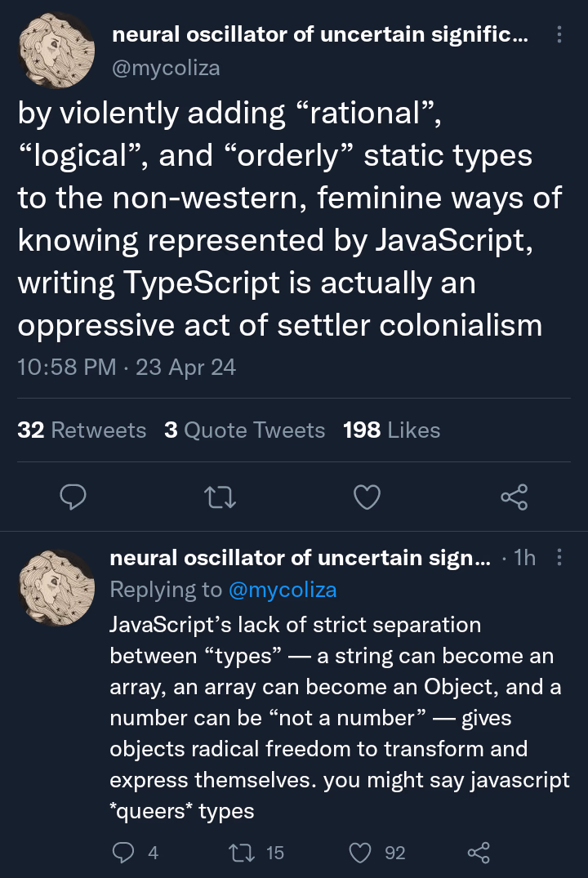This screenshot has height=878, width=588.
Task: View the 32 Retweets list
Action: click(82, 430)
